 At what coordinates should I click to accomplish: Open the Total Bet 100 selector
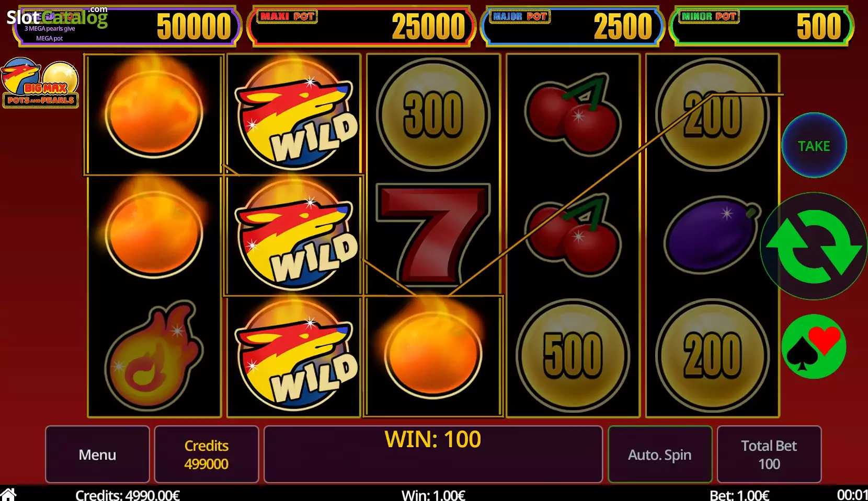(769, 455)
